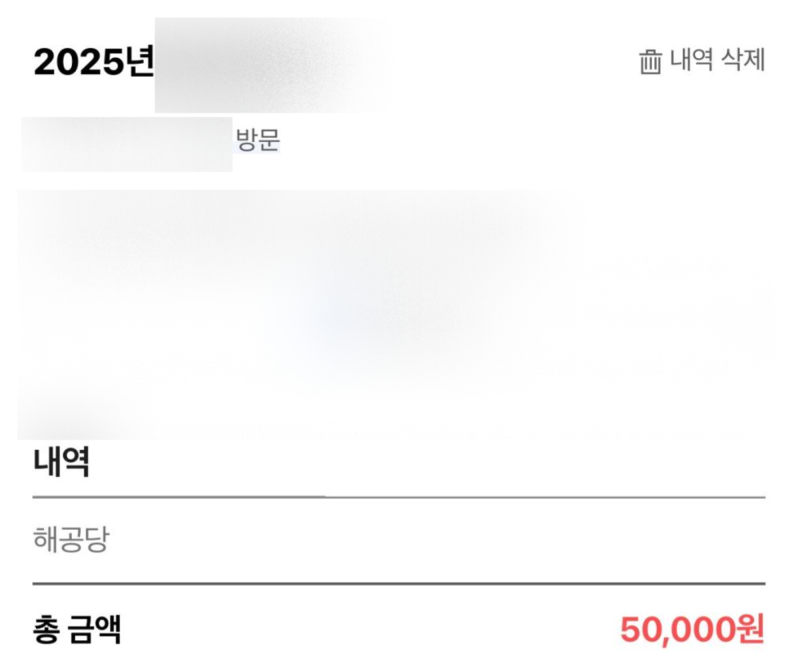Tap the word 삭제 in delete button

point(743,61)
